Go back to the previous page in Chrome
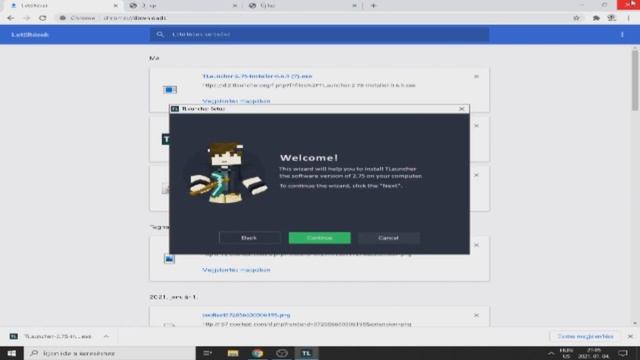Viewport: 640px width, 360px height. (11, 18)
